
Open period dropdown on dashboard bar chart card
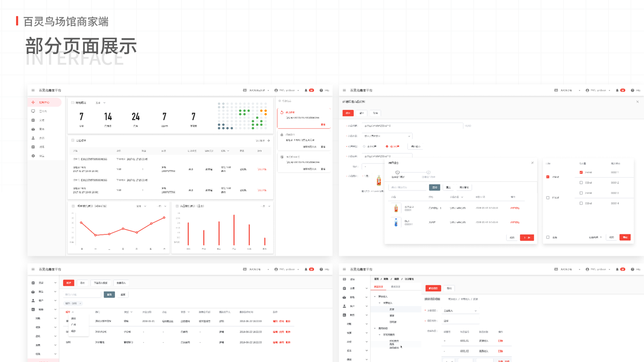pos(266,206)
